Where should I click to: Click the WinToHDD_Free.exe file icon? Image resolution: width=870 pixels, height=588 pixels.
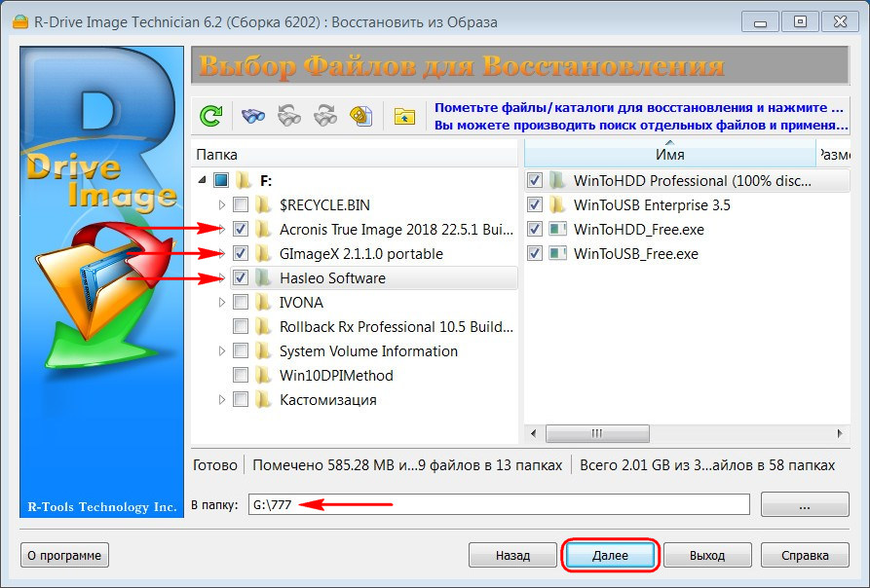[x=557, y=229]
